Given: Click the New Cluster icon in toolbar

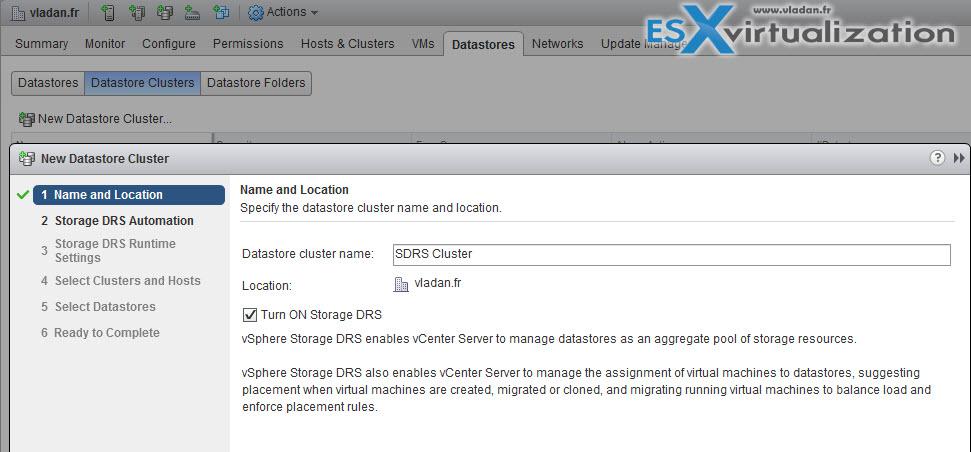Looking at the screenshot, I should (x=137, y=12).
